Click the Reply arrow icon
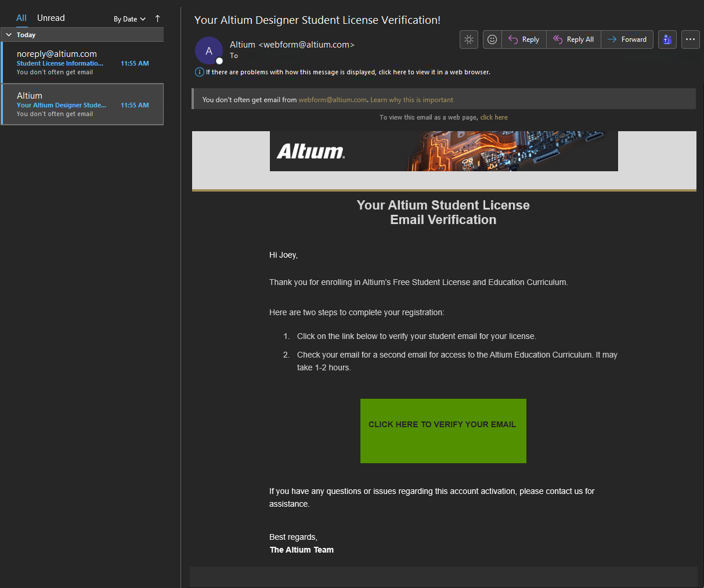The height and width of the screenshot is (588, 704). [513, 39]
